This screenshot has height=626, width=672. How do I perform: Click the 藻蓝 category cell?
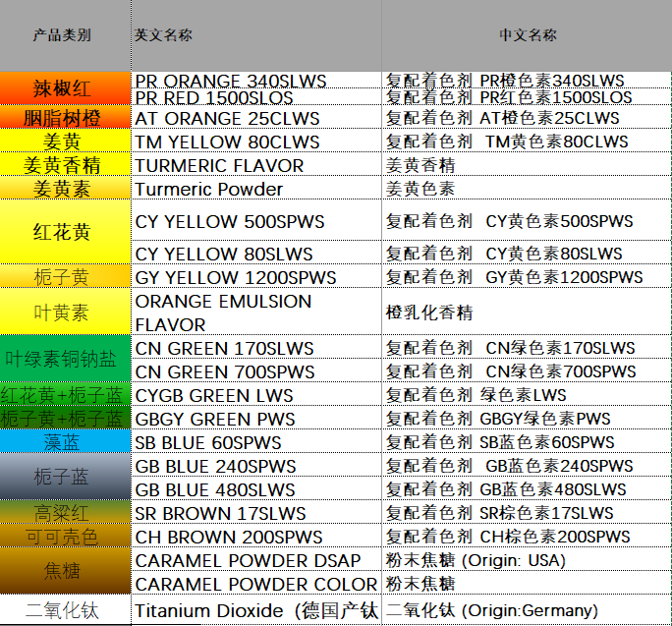pyautogui.click(x=66, y=441)
